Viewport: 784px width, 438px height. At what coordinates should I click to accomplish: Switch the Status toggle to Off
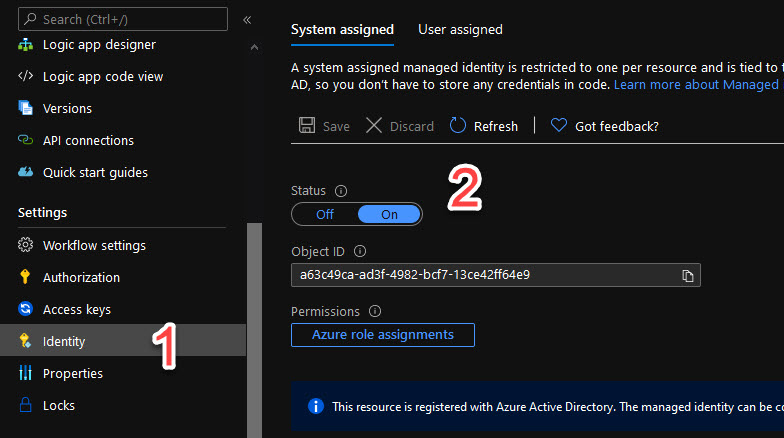(325, 214)
